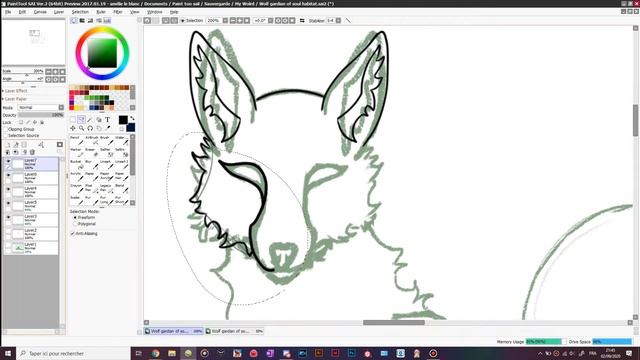Click the Navigator preview thumbnail
The image size is (640, 360).
[x=33, y=42]
